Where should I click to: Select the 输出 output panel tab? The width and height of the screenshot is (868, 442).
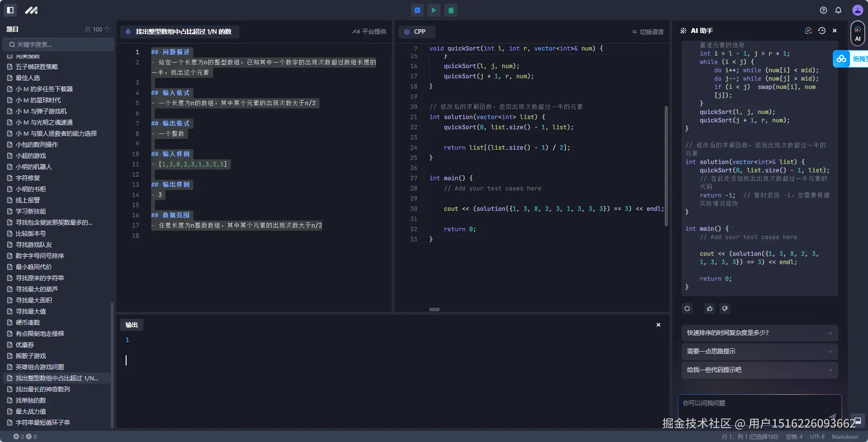click(x=132, y=325)
